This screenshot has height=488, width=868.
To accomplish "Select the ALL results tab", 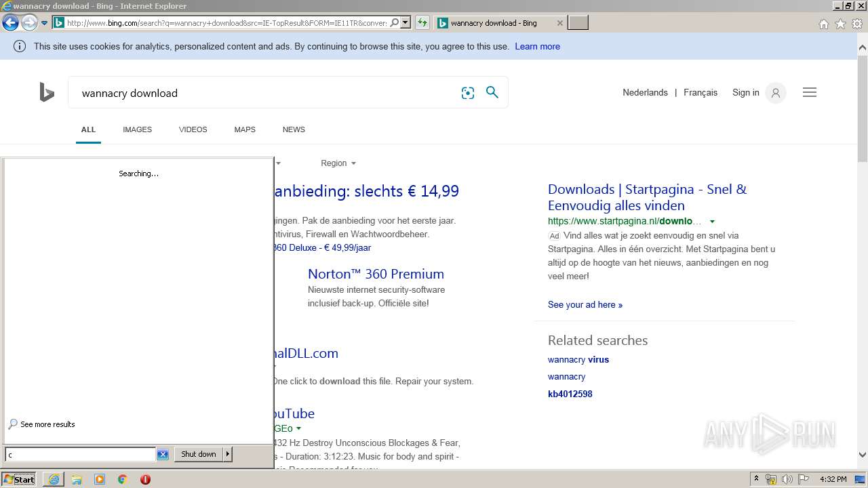I will coord(88,129).
